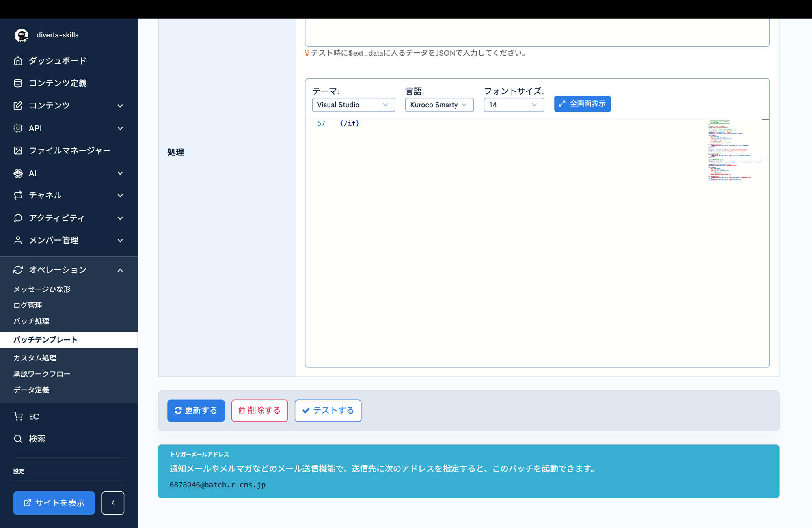Click the 6878946@batch.r-cms.jp trigger address
This screenshot has width=812, height=528.
click(x=218, y=485)
